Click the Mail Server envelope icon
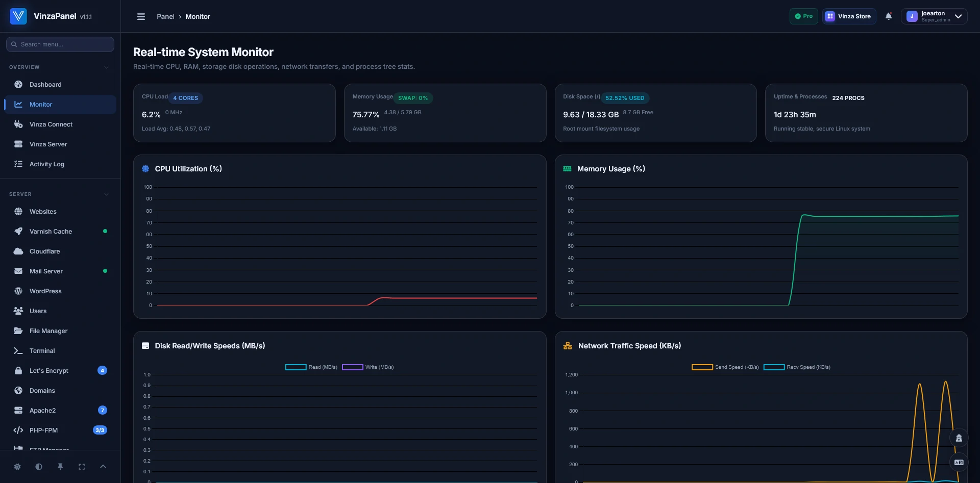The height and width of the screenshot is (483, 980). (x=18, y=271)
